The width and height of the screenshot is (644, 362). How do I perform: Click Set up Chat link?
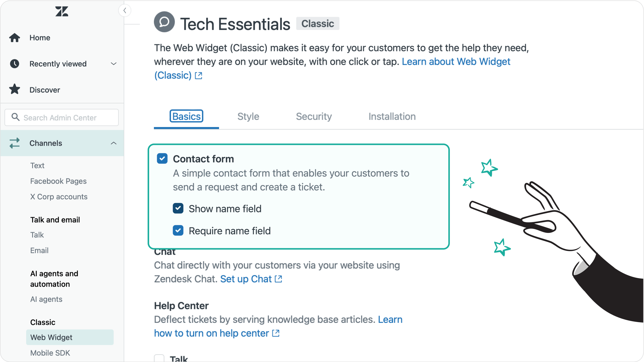point(245,279)
